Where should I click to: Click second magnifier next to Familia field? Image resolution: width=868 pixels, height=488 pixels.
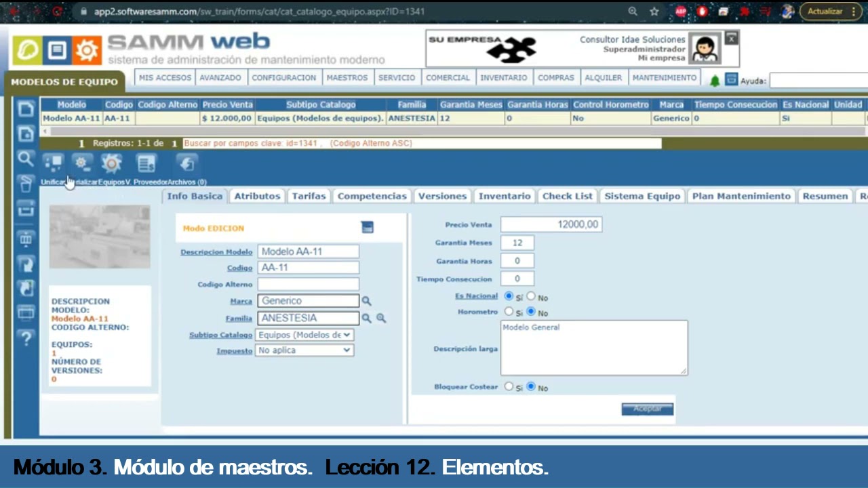(x=381, y=318)
